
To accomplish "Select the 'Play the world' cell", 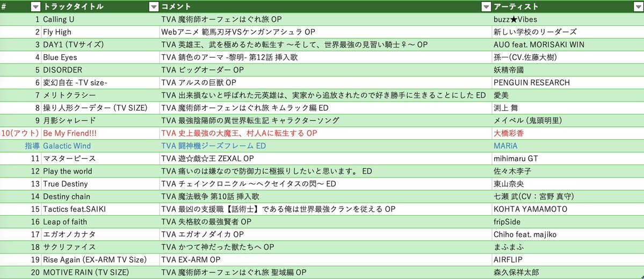I will (x=100, y=171).
